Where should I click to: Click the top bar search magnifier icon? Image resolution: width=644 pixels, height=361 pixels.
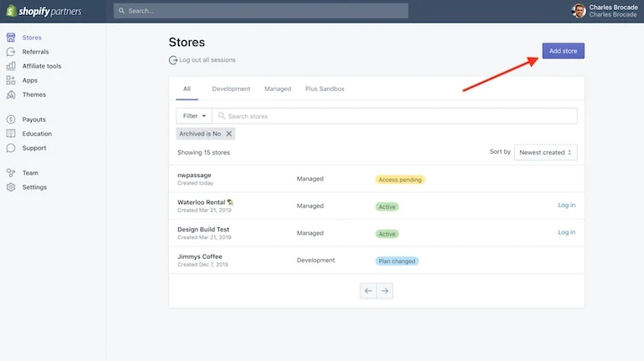(121, 11)
